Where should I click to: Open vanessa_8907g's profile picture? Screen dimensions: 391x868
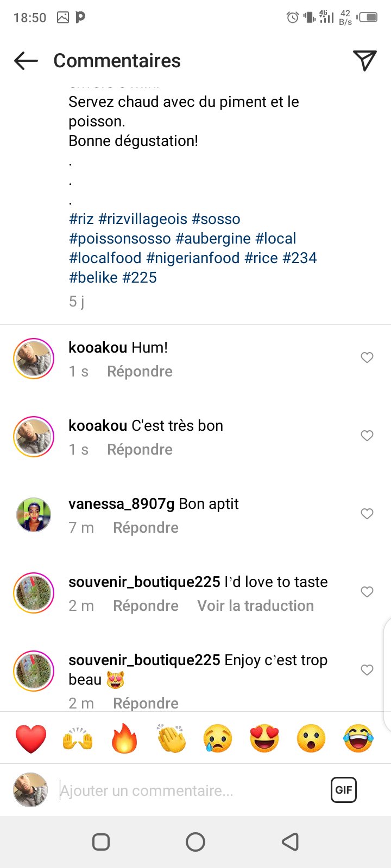pyautogui.click(x=34, y=514)
